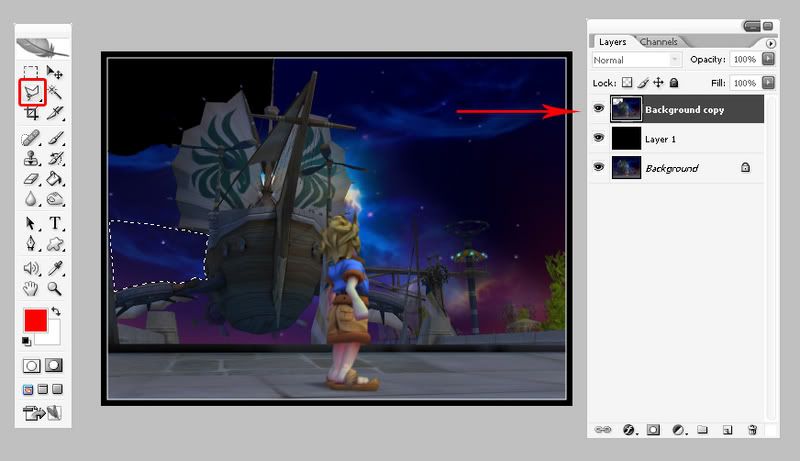Click the Link layers chain button

click(603, 430)
